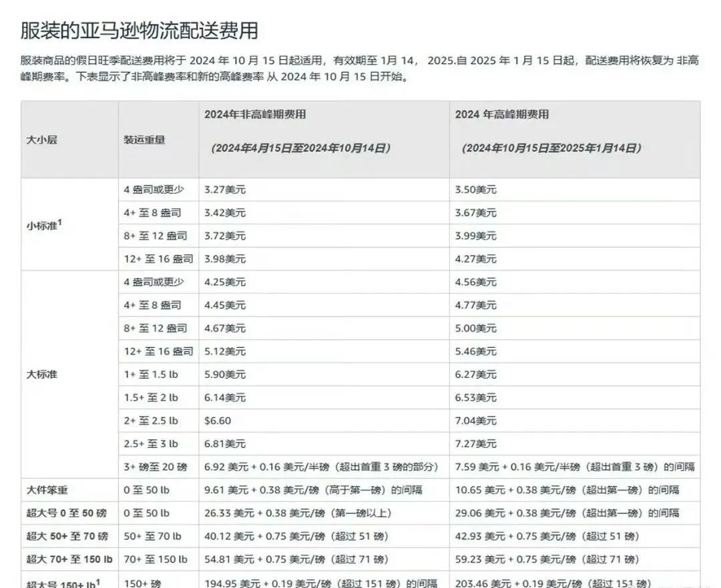Select the 大标准 size tier label
Image resolution: width=721 pixels, height=588 pixels.
pos(42,374)
